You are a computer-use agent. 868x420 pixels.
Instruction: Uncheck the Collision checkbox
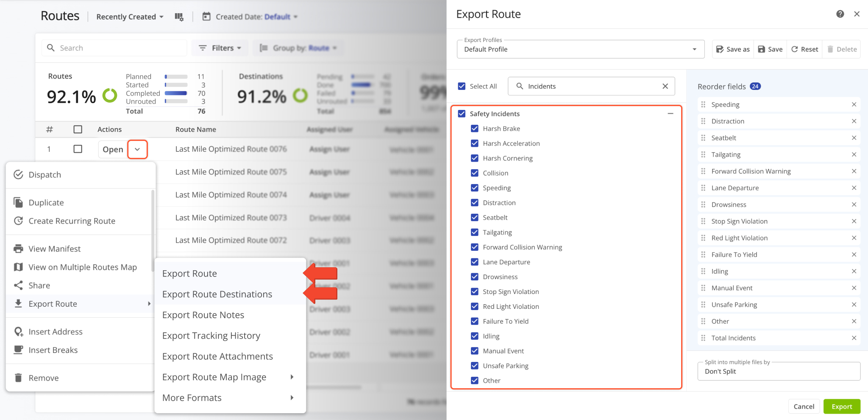475,173
